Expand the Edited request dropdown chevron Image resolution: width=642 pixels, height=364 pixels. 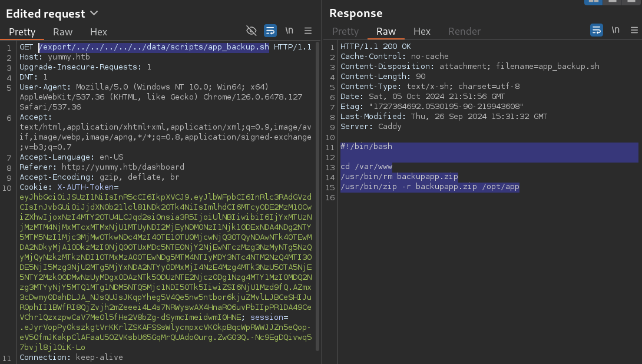click(x=94, y=13)
